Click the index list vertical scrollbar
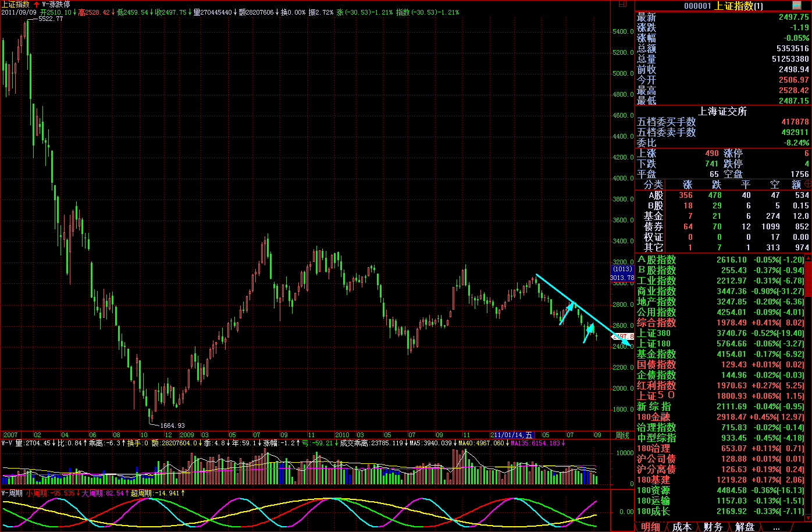This screenshot has width=812, height=532. (x=807, y=384)
